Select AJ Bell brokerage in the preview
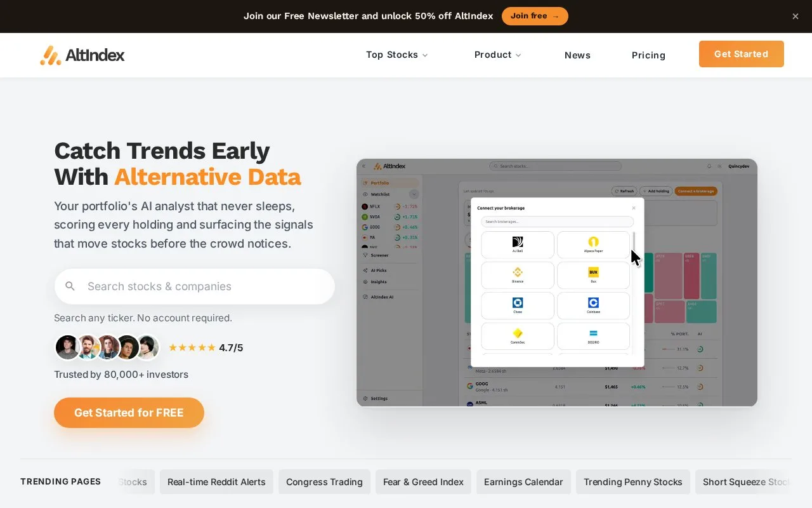This screenshot has width=812, height=508. (518, 244)
